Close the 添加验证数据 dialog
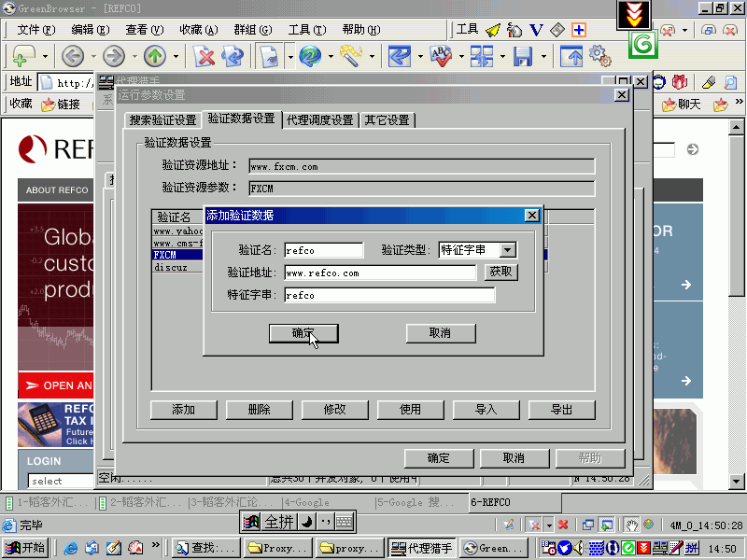 pos(532,216)
